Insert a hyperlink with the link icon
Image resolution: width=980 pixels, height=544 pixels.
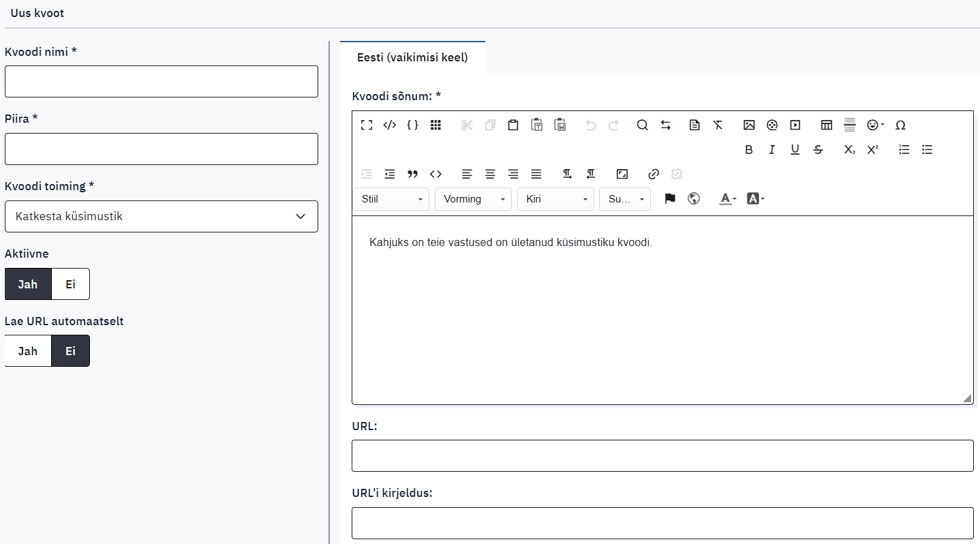click(654, 174)
